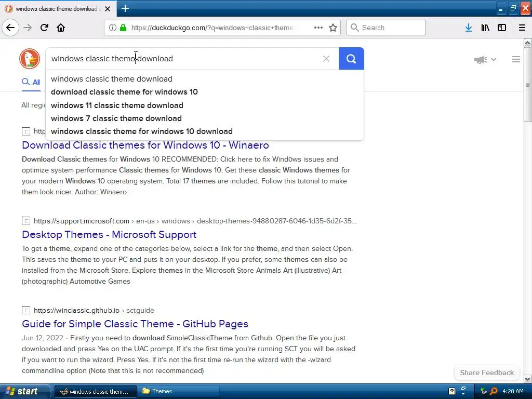The image size is (532, 399).
Task: Open the megaphone announcements dropdown
Action: click(485, 60)
